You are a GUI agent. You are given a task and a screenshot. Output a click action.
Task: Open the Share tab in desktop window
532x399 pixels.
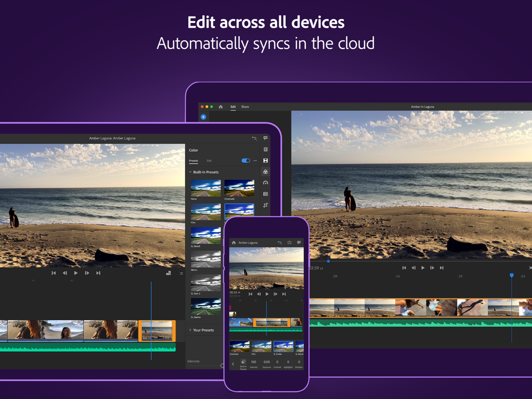point(245,106)
